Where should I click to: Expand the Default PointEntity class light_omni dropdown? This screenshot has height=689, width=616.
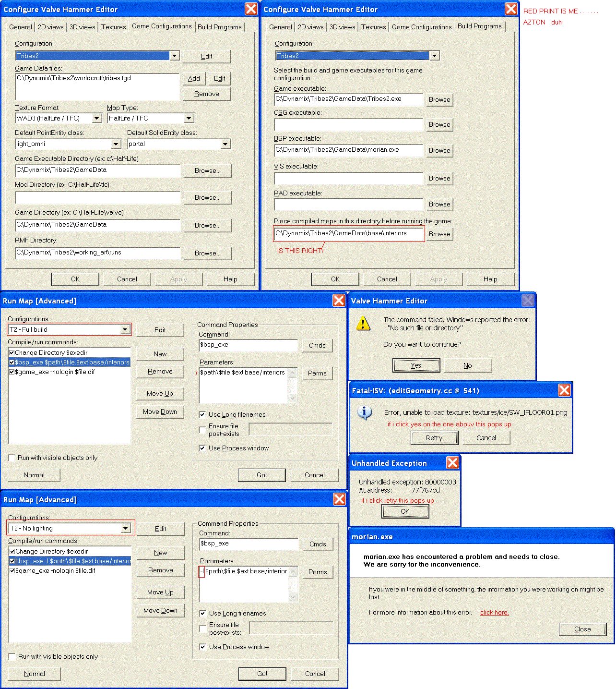point(116,144)
